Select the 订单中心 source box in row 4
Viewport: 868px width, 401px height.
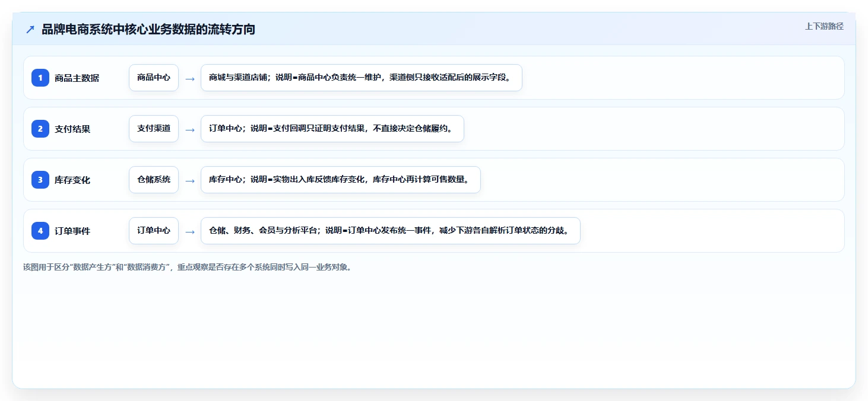pyautogui.click(x=154, y=231)
